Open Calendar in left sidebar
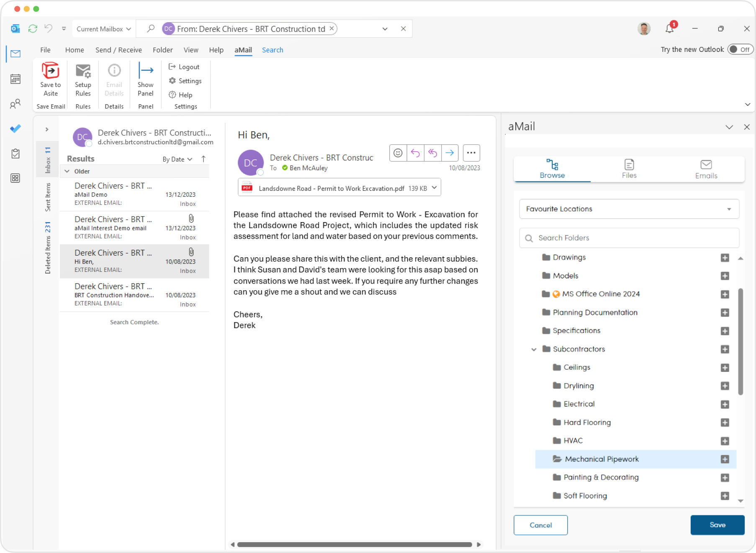This screenshot has height=553, width=756. click(x=15, y=79)
